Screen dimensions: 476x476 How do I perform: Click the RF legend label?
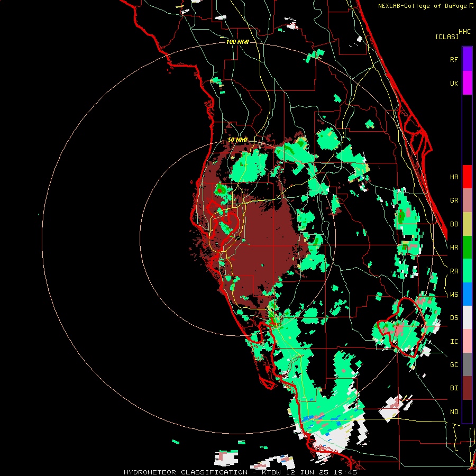tap(454, 59)
